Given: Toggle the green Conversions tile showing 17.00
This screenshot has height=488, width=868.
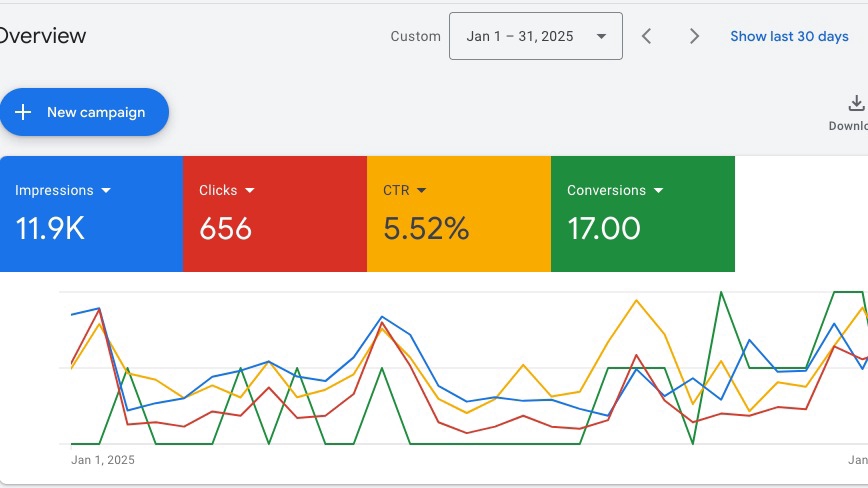Looking at the screenshot, I should (x=642, y=214).
